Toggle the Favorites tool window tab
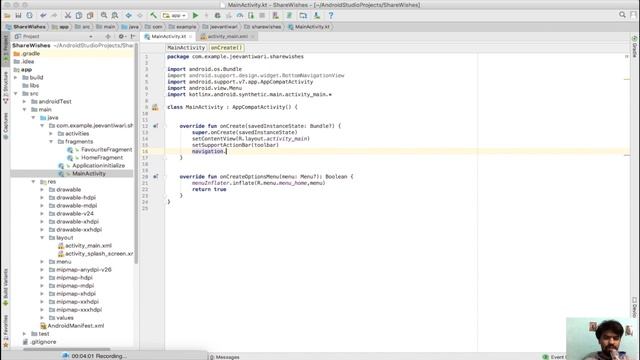Screen dimensions: 640x360 pos(5,331)
